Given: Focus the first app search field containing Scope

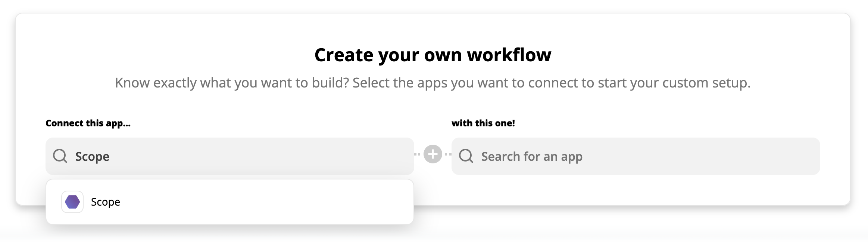Looking at the screenshot, I should (230, 156).
